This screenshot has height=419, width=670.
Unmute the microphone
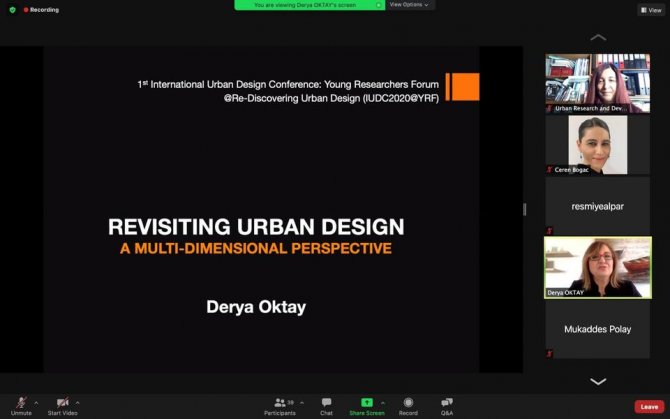tap(20, 404)
